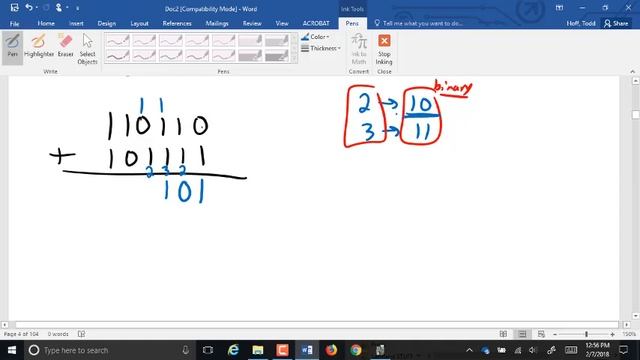Switch to Print Layout view icon
Image resolution: width=640 pixels, height=360 pixels.
(x=522, y=334)
